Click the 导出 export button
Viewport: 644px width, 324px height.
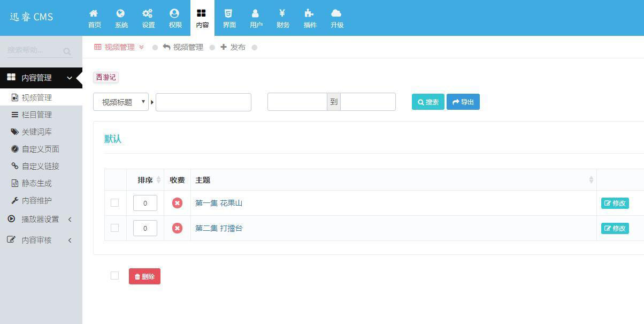pos(463,102)
